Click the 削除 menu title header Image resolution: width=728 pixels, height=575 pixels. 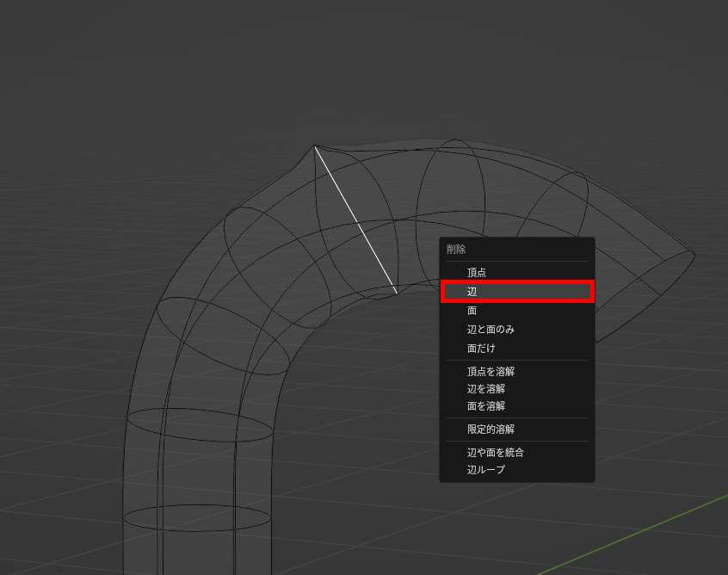456,249
